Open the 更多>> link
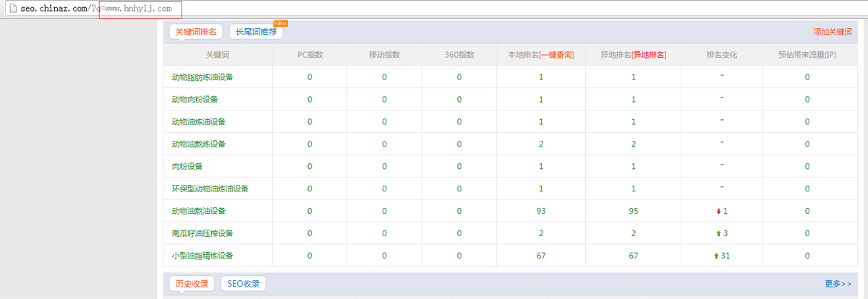 click(838, 284)
